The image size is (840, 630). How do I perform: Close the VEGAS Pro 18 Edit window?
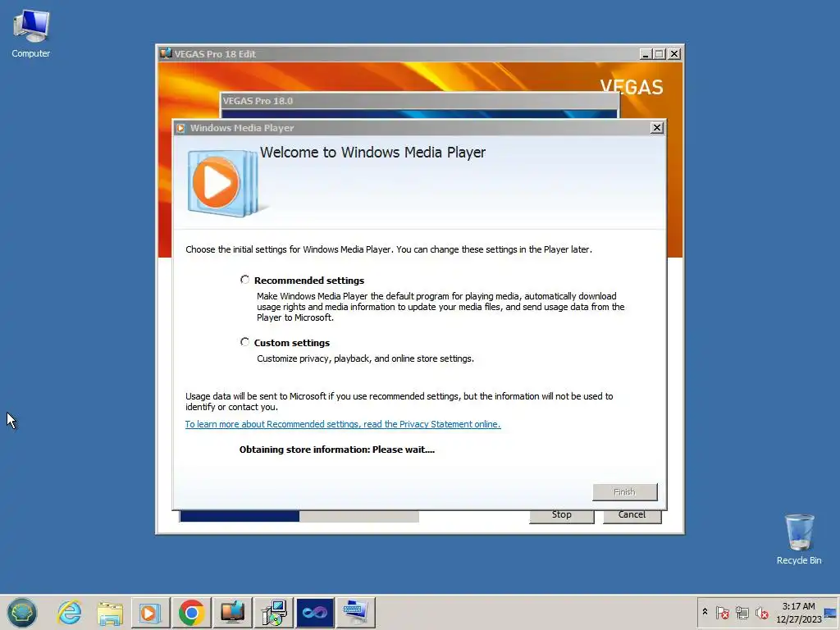pyautogui.click(x=674, y=54)
